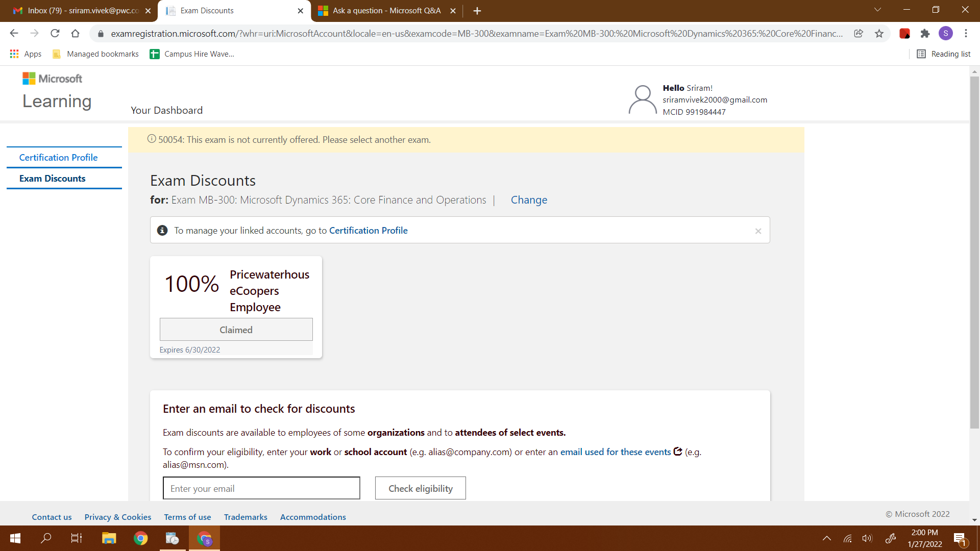Open the extensions puzzle icon
Screen dimensions: 980x551
point(925,33)
